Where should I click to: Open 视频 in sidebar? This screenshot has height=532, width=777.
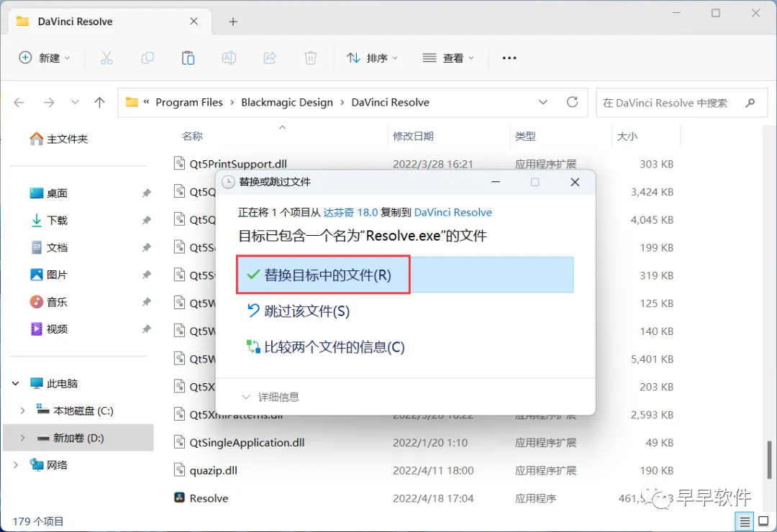(x=49, y=329)
